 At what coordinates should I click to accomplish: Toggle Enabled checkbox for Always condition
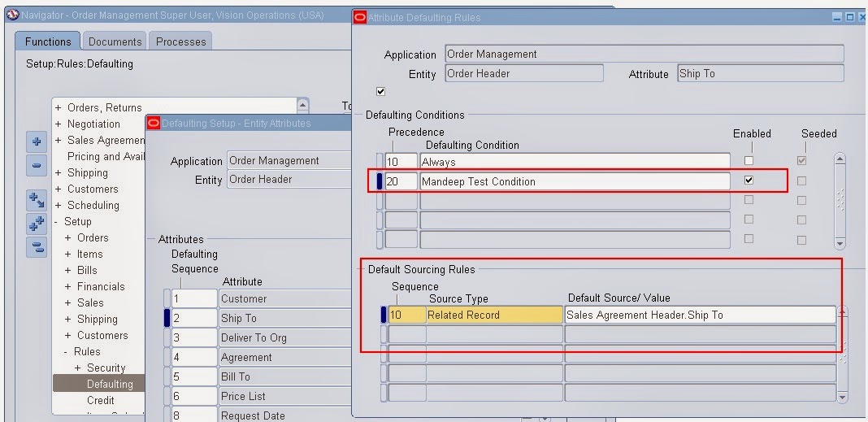(x=749, y=161)
